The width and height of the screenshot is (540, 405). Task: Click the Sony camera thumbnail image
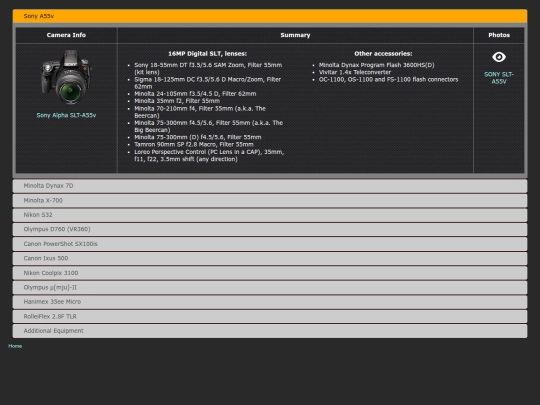[66, 77]
